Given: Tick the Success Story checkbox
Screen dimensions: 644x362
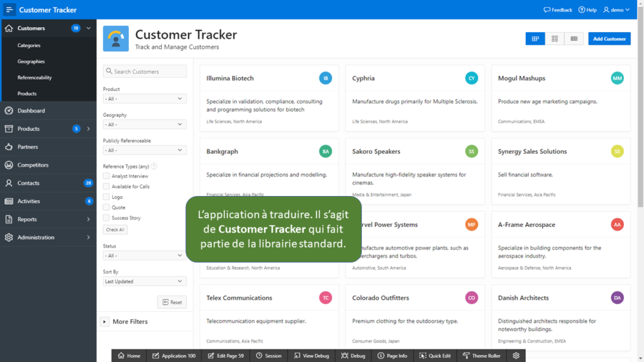Looking at the screenshot, I should (106, 218).
